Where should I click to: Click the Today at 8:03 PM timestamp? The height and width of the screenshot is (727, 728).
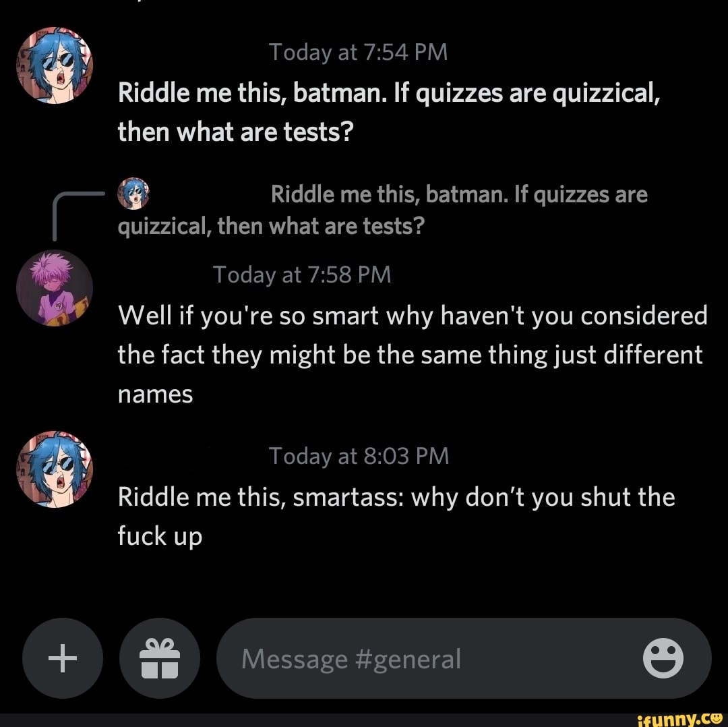point(359,456)
